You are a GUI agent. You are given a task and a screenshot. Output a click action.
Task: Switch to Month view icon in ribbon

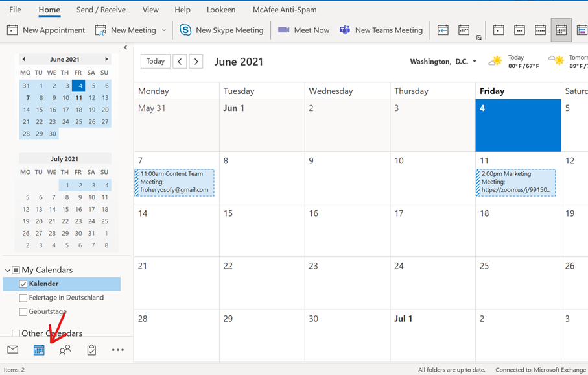click(561, 30)
